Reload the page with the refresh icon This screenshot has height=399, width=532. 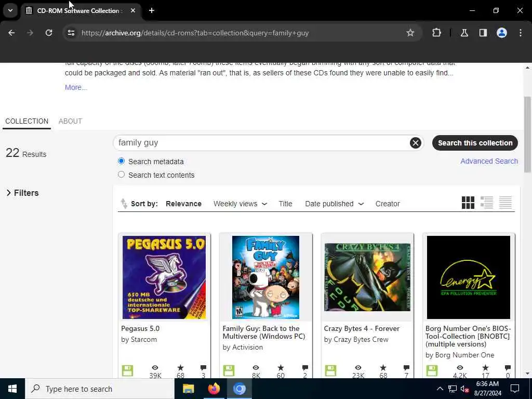click(x=49, y=33)
